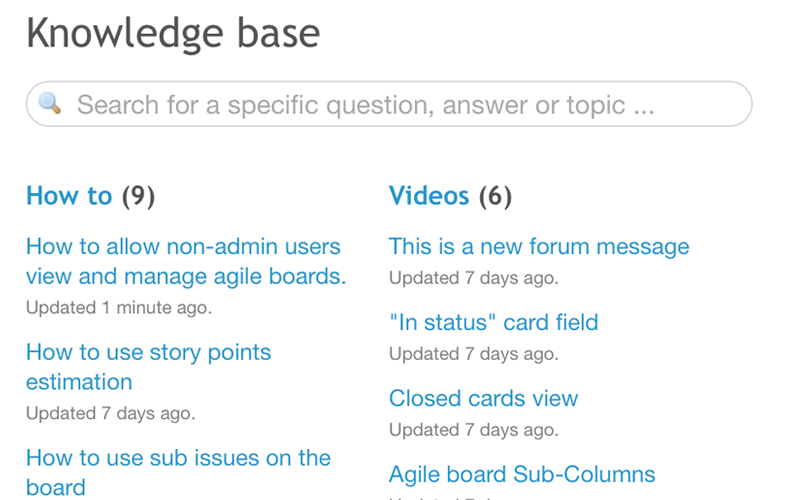Open the "In status" card field article
This screenshot has width=800, height=500.
493,323
